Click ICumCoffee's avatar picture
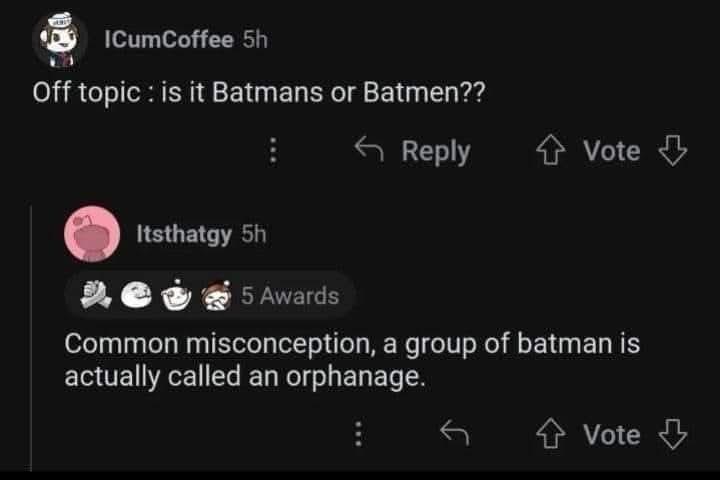The width and height of the screenshot is (720, 480). [61, 40]
